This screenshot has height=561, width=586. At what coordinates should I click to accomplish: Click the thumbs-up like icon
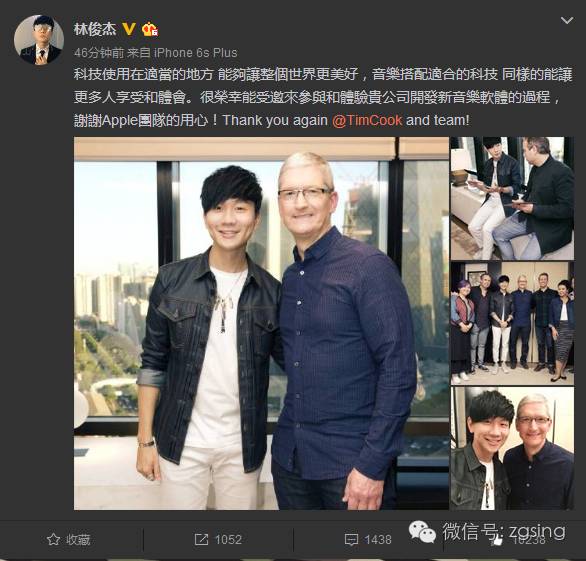pyautogui.click(x=496, y=540)
